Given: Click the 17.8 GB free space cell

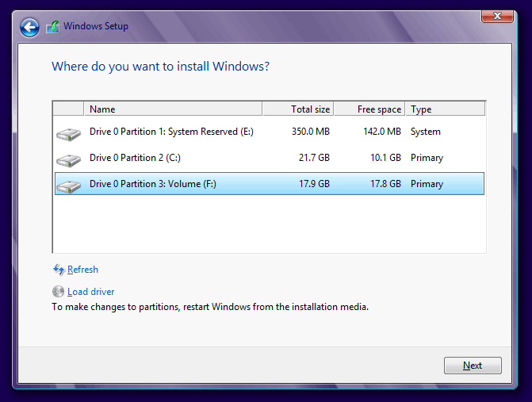Looking at the screenshot, I should (386, 184).
